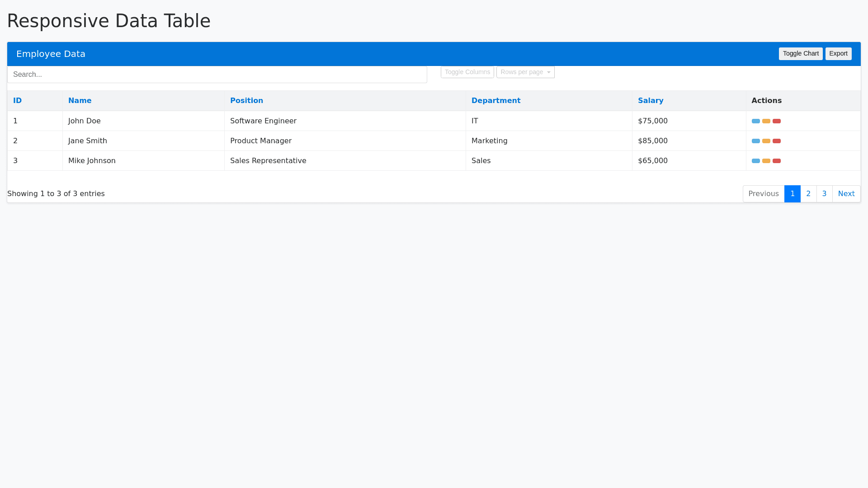Sort table by Department header
868x488 pixels.
point(495,101)
